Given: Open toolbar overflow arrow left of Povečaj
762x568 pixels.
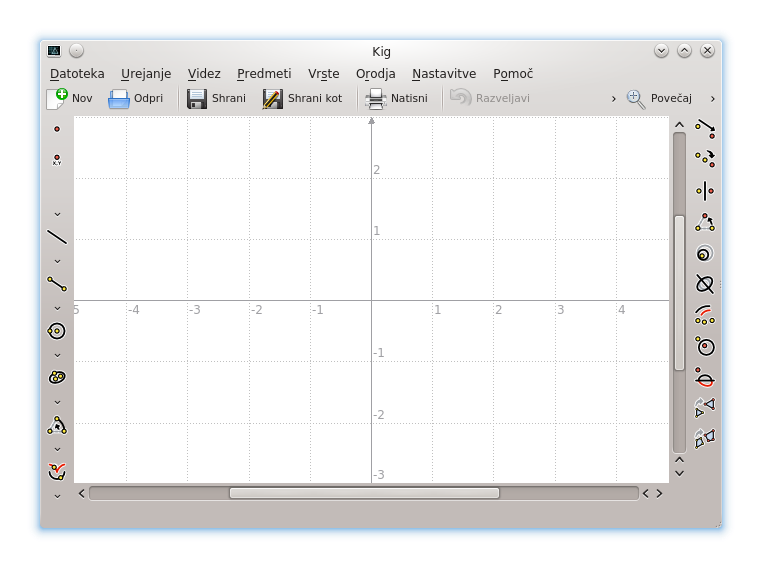Looking at the screenshot, I should [x=614, y=99].
